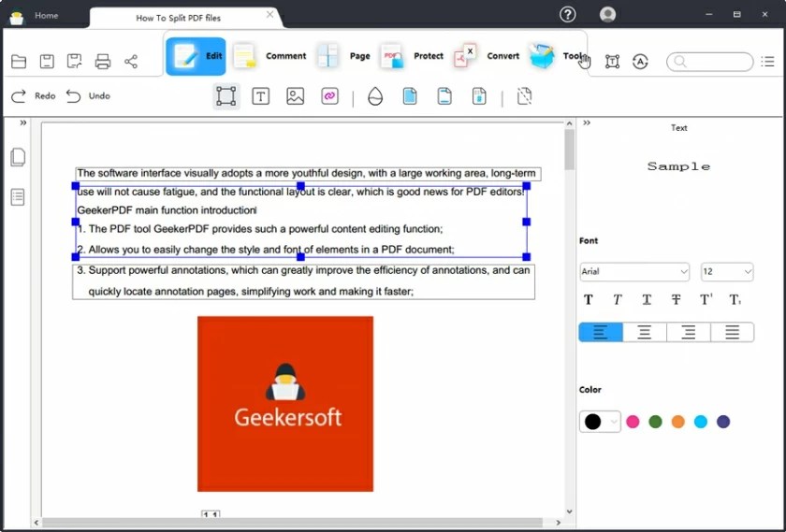The width and height of the screenshot is (786, 532).
Task: Pick the light blue color swatch
Action: pyautogui.click(x=700, y=422)
